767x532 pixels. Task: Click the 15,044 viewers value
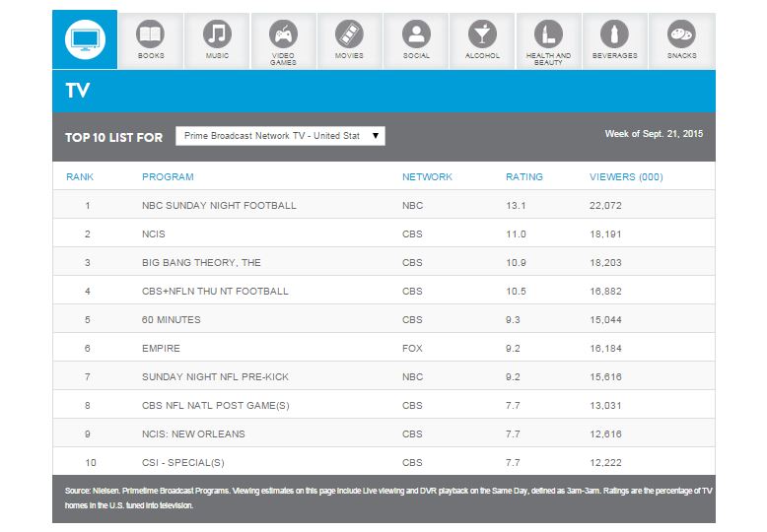605,320
